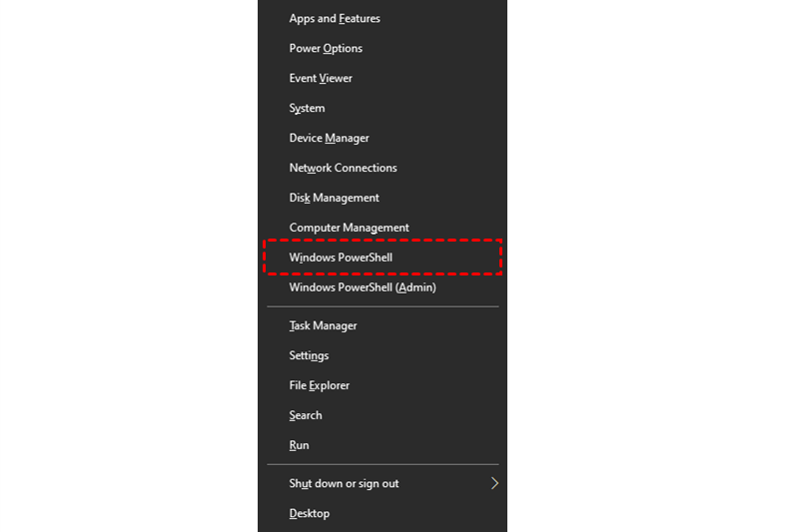Choose the Search menu item
786x532 pixels.
click(306, 416)
